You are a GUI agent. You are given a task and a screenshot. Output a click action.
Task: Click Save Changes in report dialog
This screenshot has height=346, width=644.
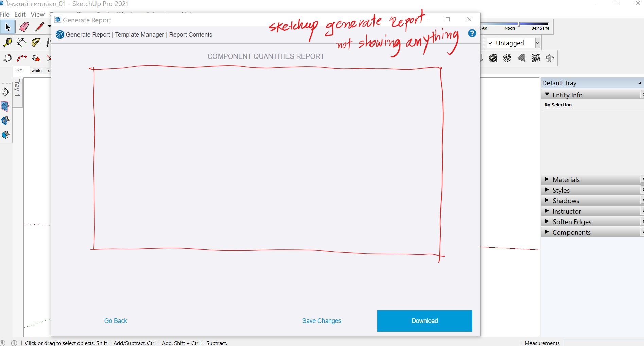point(322,321)
